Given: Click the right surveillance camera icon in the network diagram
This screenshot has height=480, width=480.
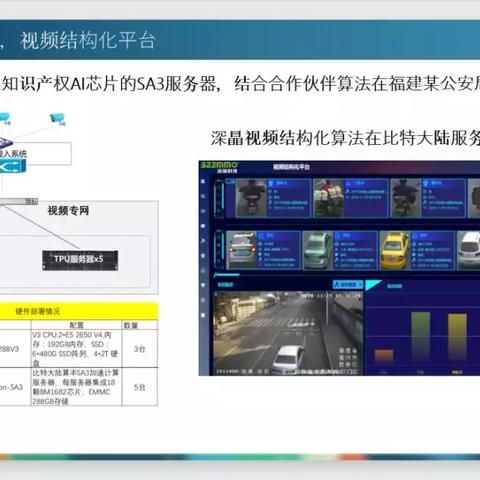Looking at the screenshot, I should pyautogui.click(x=58, y=119).
